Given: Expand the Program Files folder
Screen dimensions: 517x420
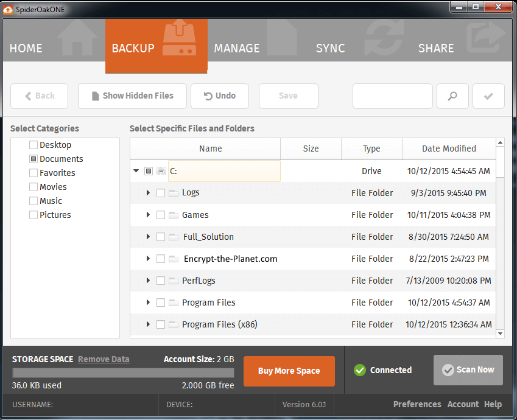Looking at the screenshot, I should (x=148, y=303).
